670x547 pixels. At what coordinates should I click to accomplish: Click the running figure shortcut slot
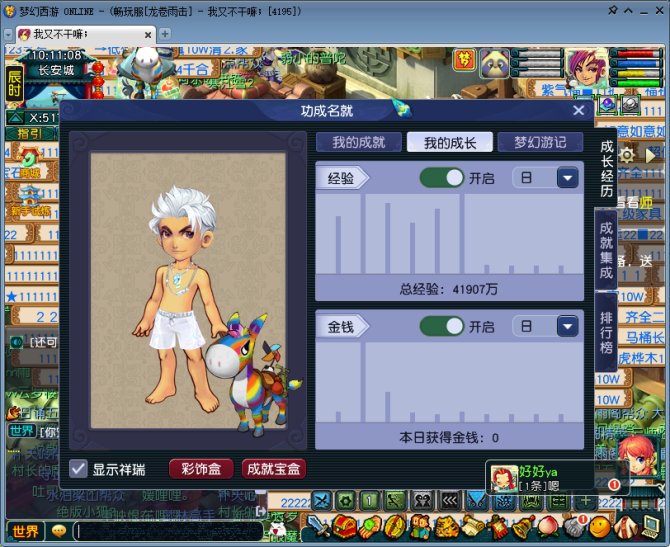tap(395, 500)
